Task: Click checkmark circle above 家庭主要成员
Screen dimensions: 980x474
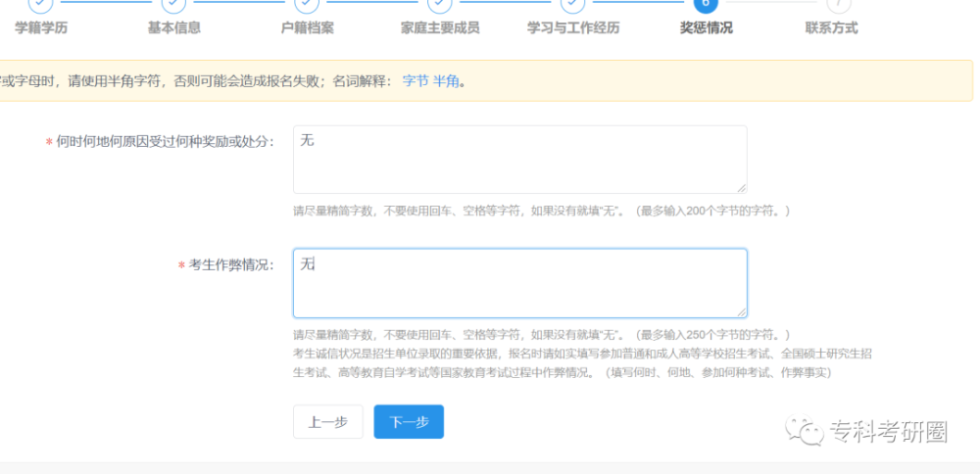Action: click(x=440, y=4)
